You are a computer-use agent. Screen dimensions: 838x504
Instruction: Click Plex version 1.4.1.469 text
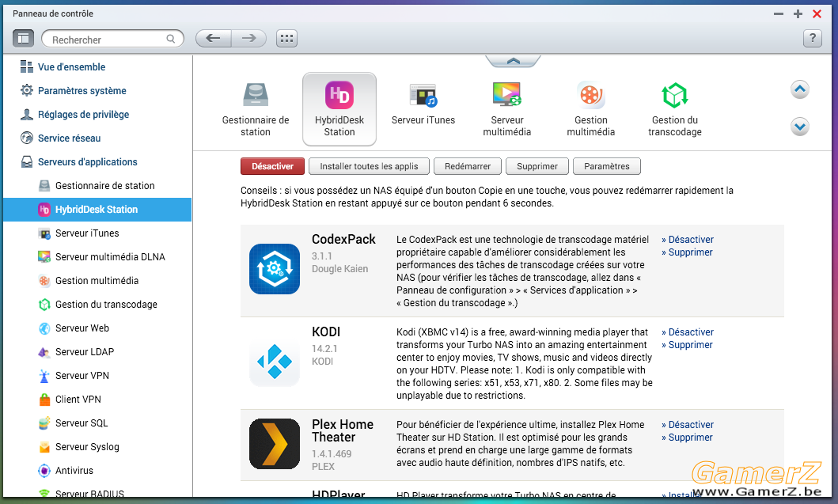[332, 454]
